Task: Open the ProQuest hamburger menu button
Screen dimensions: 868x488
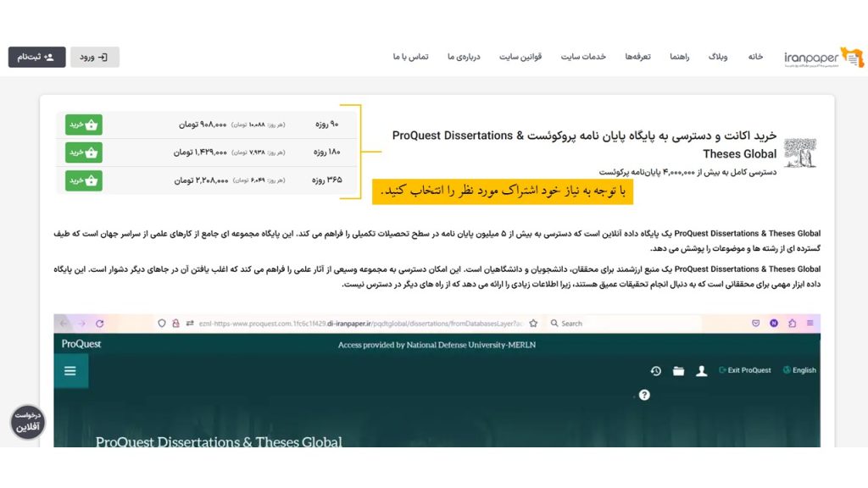Action: [70, 371]
